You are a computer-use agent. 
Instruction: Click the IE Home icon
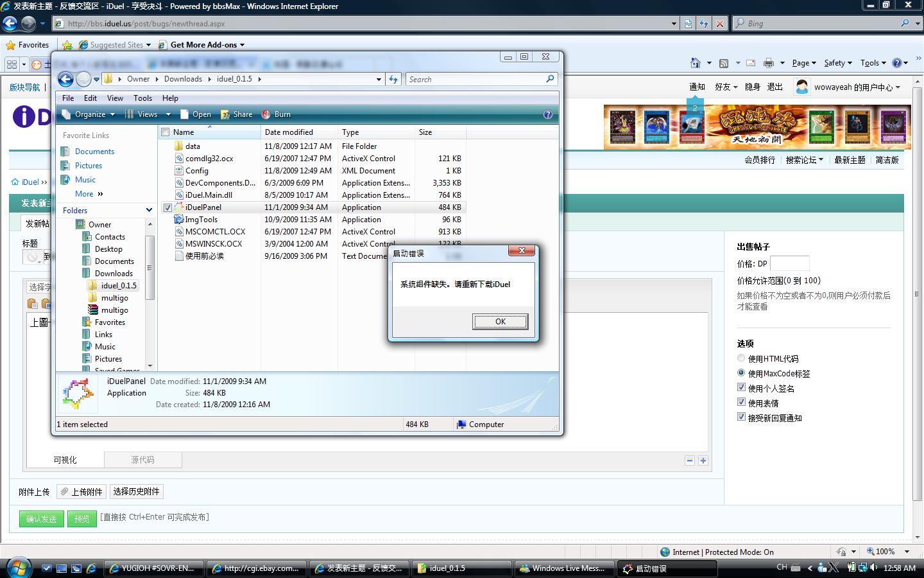point(696,63)
